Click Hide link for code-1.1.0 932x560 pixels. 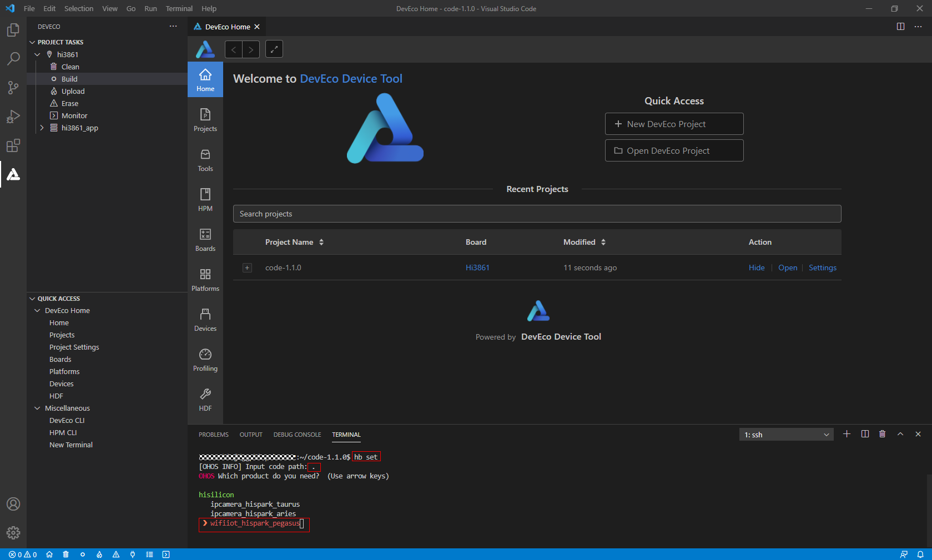coord(757,268)
